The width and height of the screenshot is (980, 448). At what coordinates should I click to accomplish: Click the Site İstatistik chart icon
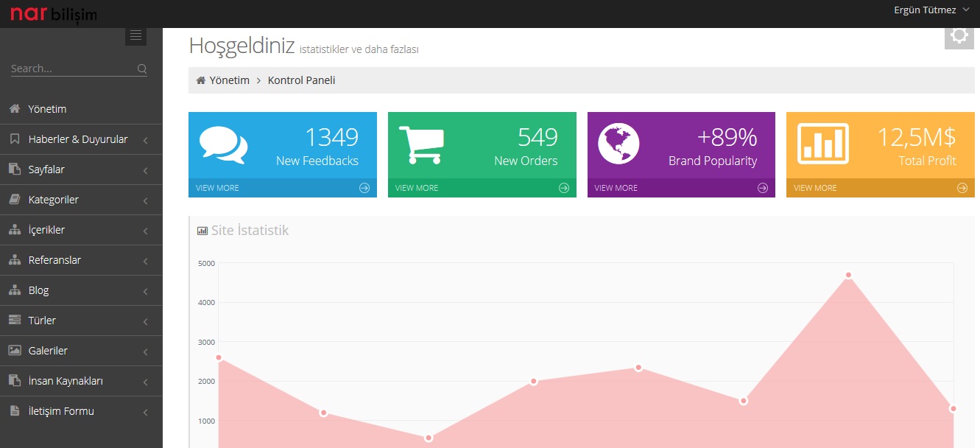[202, 231]
